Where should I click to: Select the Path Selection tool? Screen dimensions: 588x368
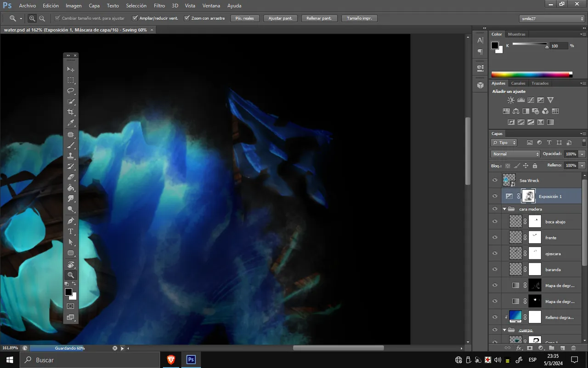point(71,242)
